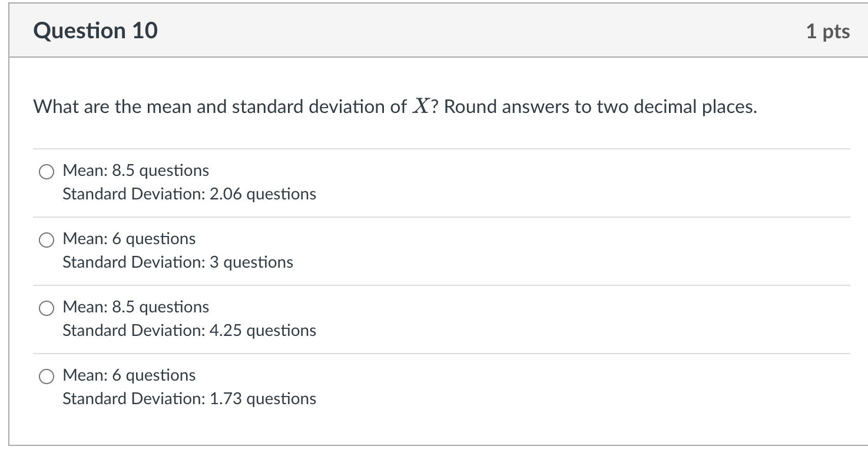Click the row of the third answer choice

[236, 318]
